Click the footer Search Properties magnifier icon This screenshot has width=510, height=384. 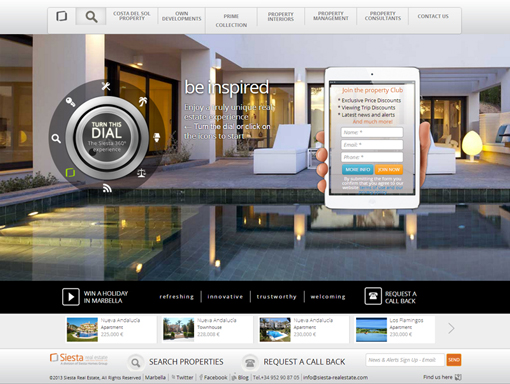pos(135,362)
